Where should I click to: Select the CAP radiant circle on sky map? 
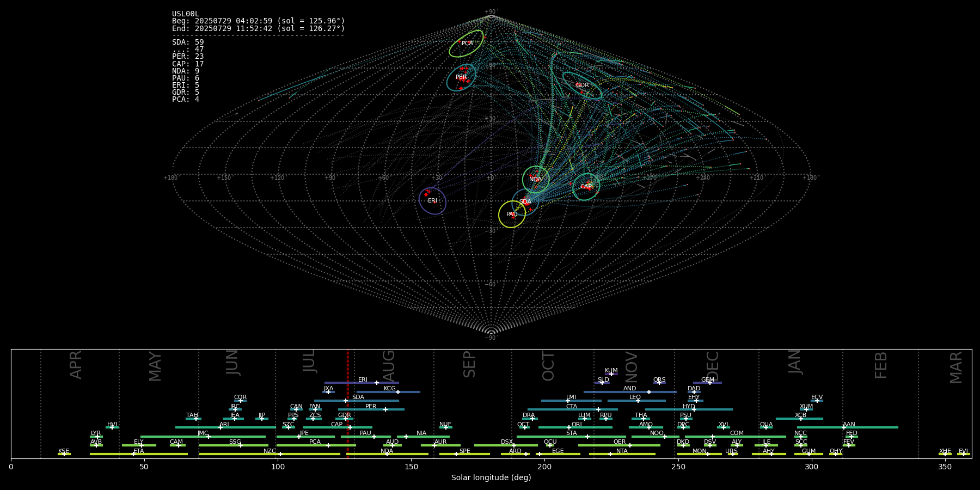click(x=586, y=187)
